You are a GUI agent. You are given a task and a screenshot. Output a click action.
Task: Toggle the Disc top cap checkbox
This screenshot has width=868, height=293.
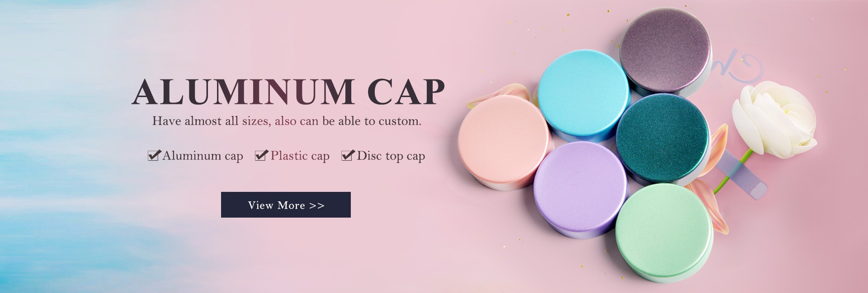[x=347, y=155]
